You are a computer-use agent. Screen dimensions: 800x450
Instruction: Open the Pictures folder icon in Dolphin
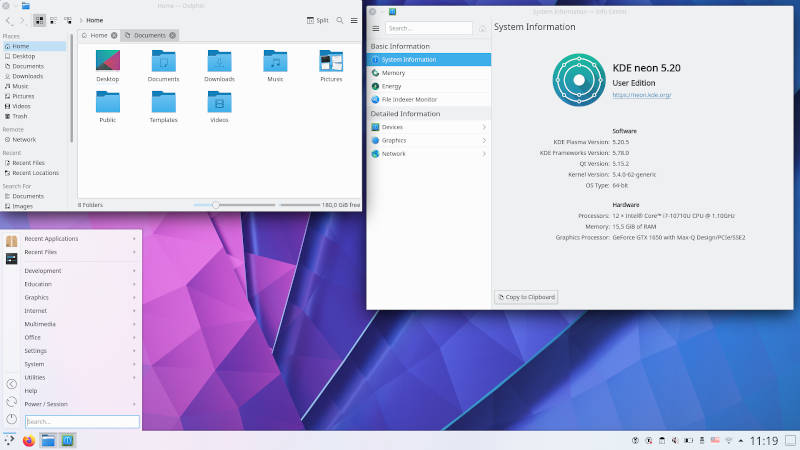(331, 61)
